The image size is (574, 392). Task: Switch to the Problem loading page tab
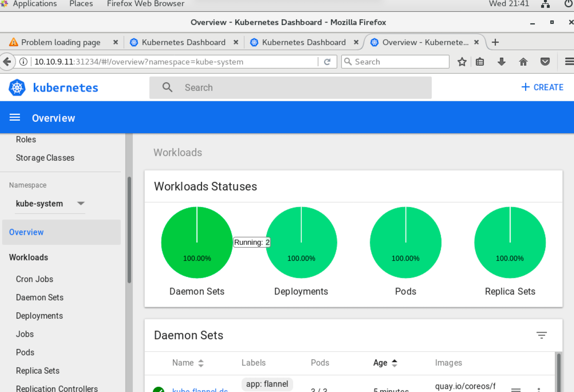61,42
